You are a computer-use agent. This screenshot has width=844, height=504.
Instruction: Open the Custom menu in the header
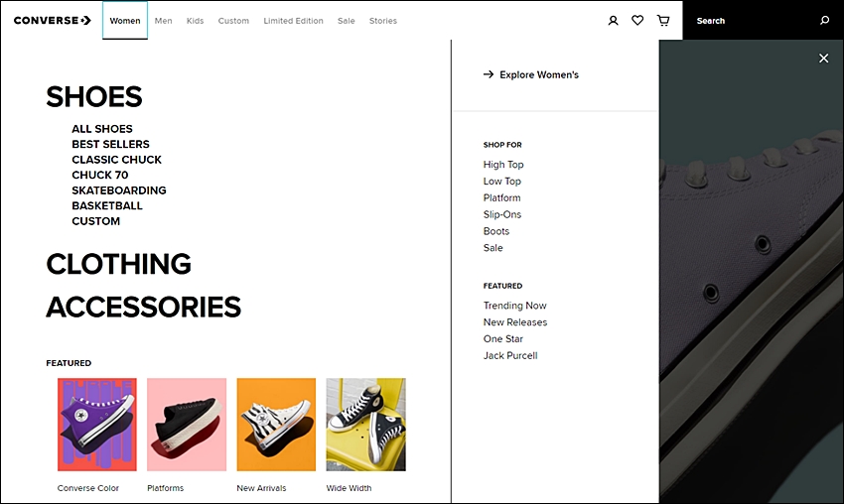(233, 21)
